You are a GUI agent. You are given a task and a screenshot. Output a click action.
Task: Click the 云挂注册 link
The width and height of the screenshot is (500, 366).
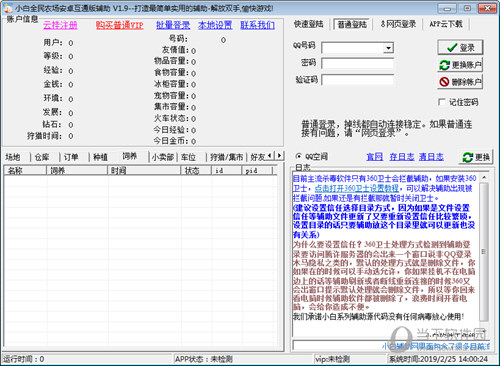click(60, 25)
